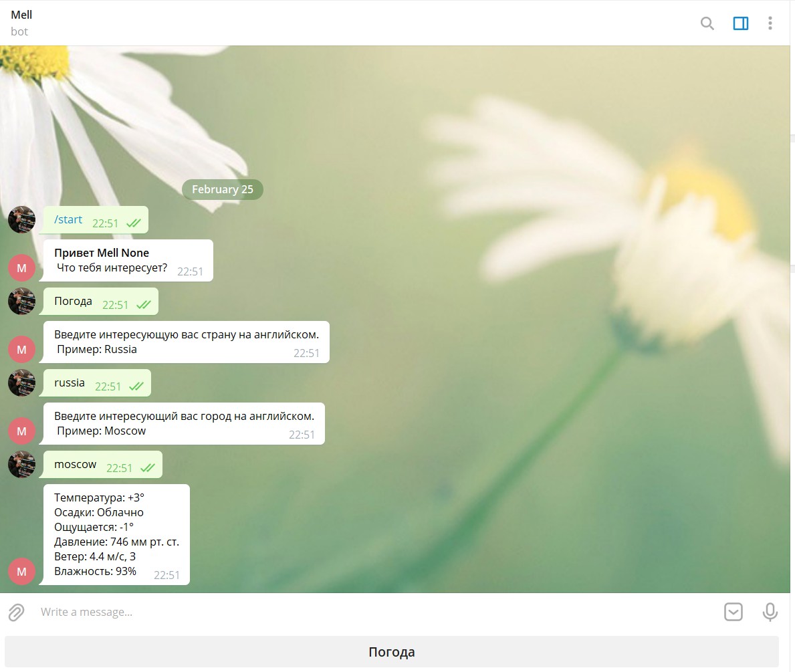Click bot avatar beside Пример: Moscow message

(x=22, y=431)
